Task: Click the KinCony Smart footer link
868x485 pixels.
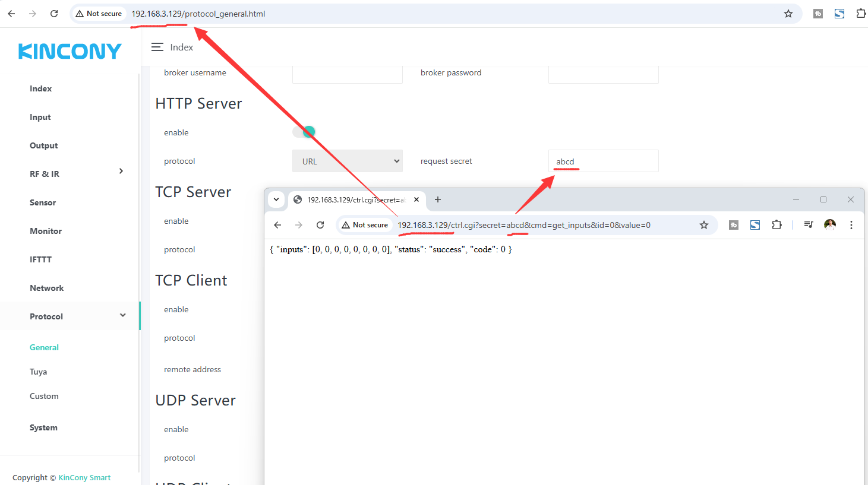Action: point(84,477)
